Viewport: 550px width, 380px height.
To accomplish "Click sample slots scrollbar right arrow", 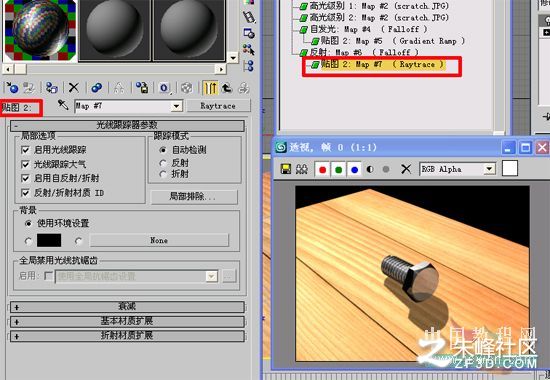I will pyautogui.click(x=220, y=69).
